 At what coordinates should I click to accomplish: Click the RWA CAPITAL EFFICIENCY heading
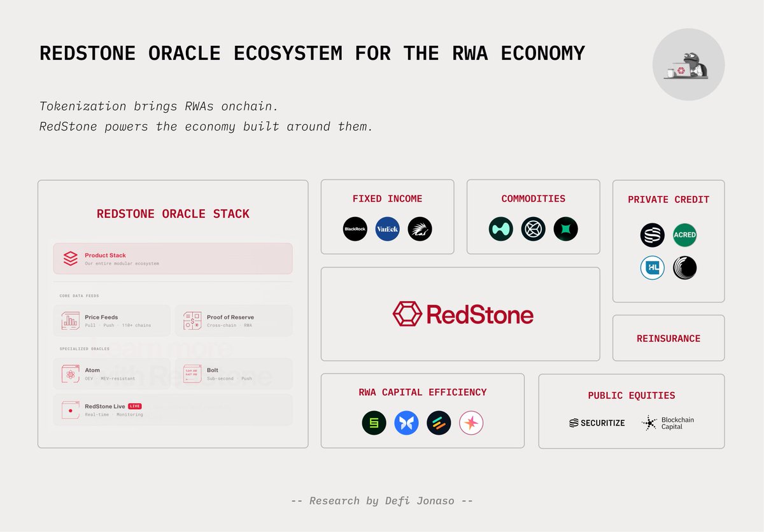[423, 392]
